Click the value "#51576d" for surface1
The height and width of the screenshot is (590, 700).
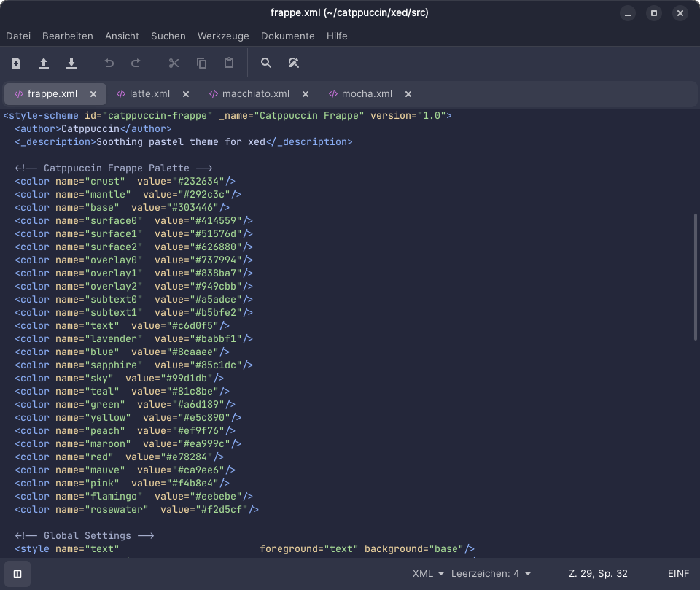(x=216, y=234)
